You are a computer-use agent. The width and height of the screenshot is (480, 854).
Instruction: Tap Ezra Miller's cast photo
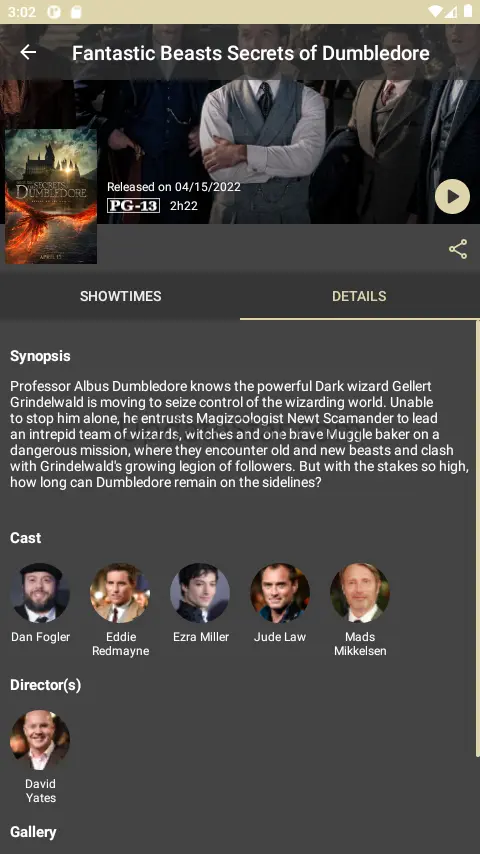pos(200,593)
